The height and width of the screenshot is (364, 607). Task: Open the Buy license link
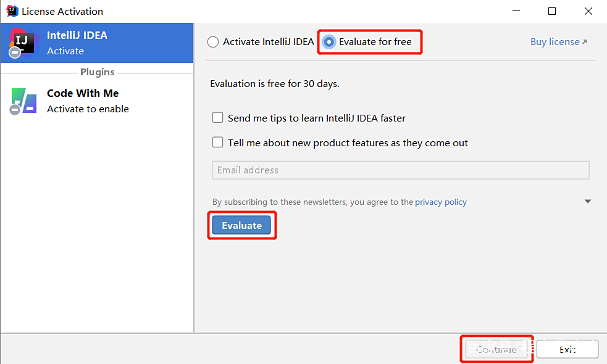555,42
